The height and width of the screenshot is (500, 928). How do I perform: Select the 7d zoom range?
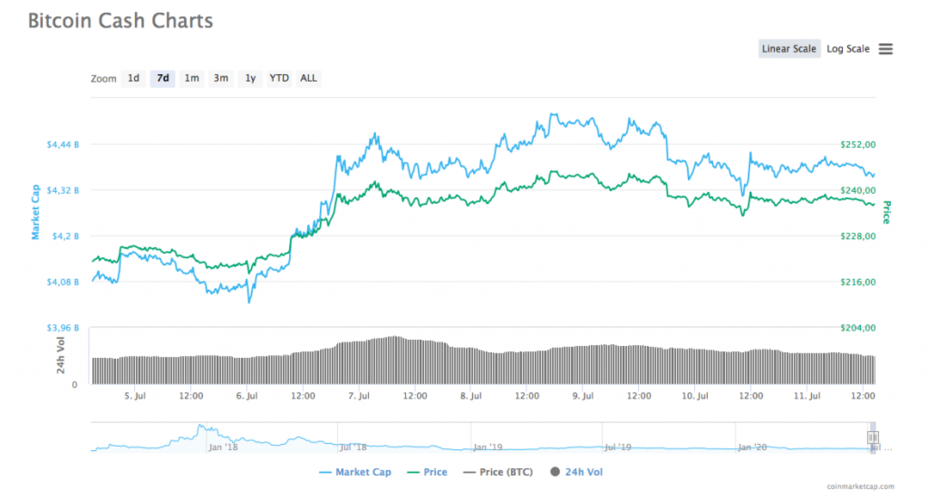tap(162, 78)
